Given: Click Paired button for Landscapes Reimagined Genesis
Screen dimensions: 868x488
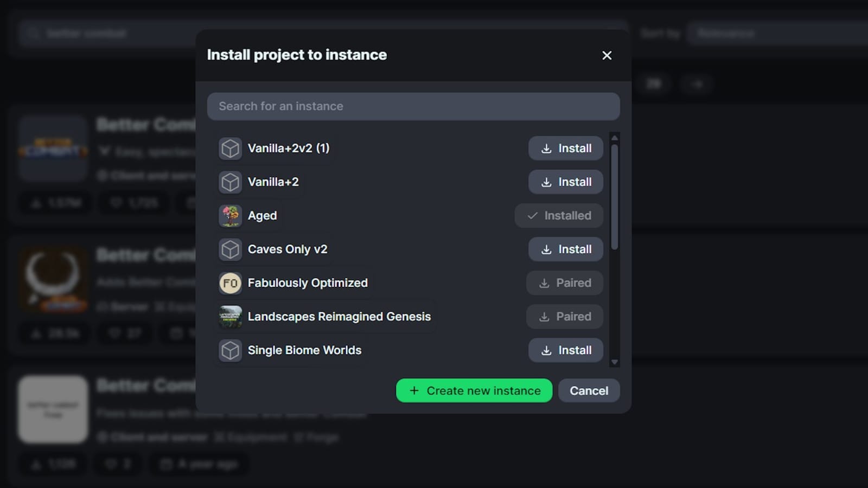Looking at the screenshot, I should coord(564,317).
